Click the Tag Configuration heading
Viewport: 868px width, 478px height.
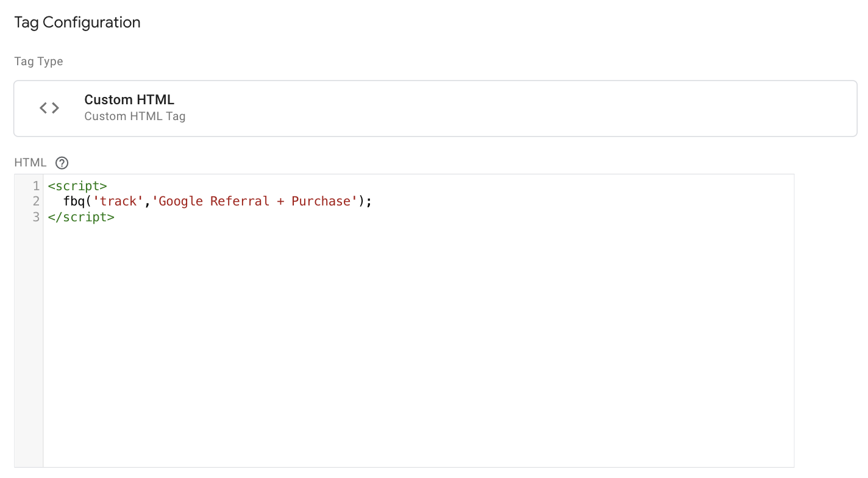[x=77, y=23]
